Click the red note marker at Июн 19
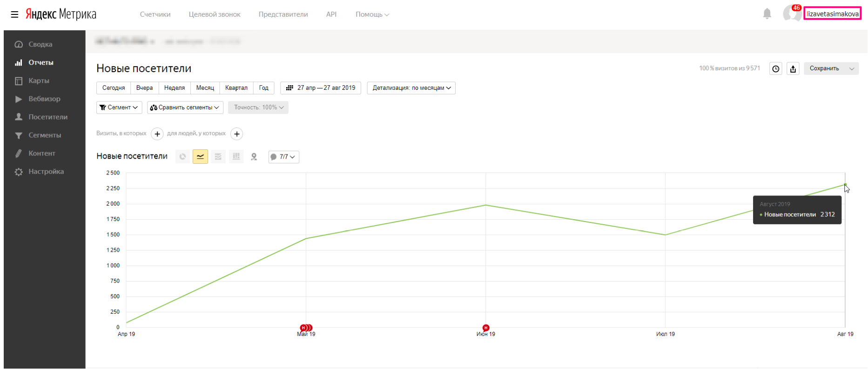 [x=486, y=328]
